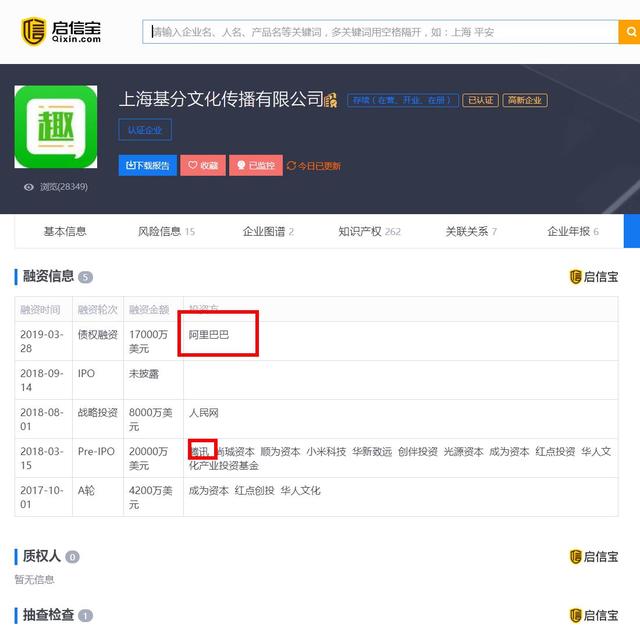Select the 8000万美元 amount cell
Screen dimensions: 640x625
(151, 419)
